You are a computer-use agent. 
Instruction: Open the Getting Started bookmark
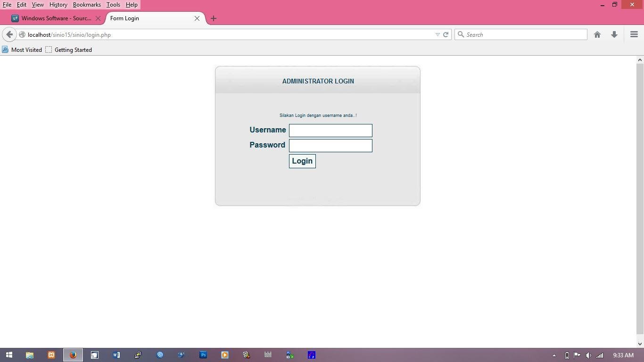pyautogui.click(x=69, y=49)
